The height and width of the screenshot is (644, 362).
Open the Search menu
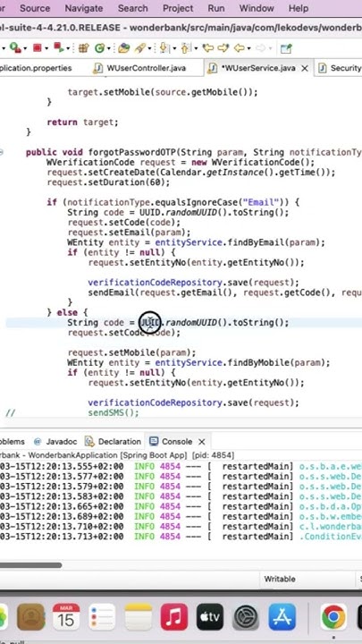pos(132,8)
